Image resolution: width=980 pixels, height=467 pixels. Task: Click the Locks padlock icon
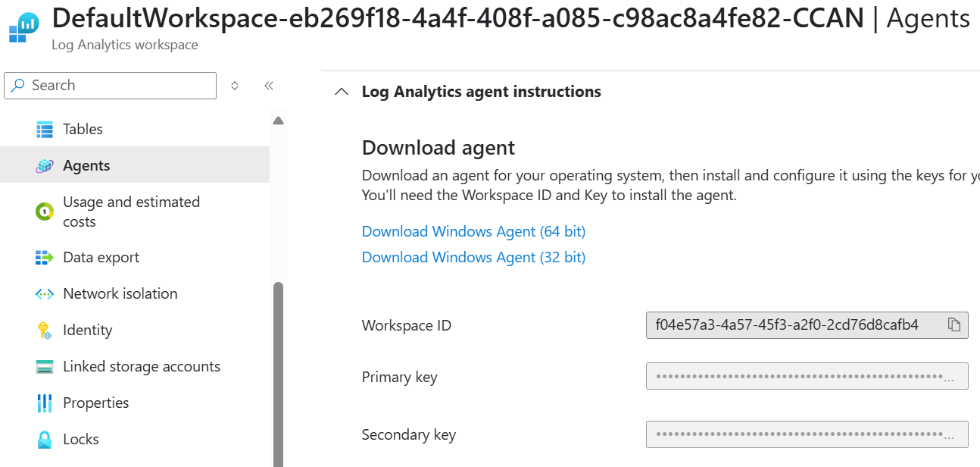pos(45,440)
